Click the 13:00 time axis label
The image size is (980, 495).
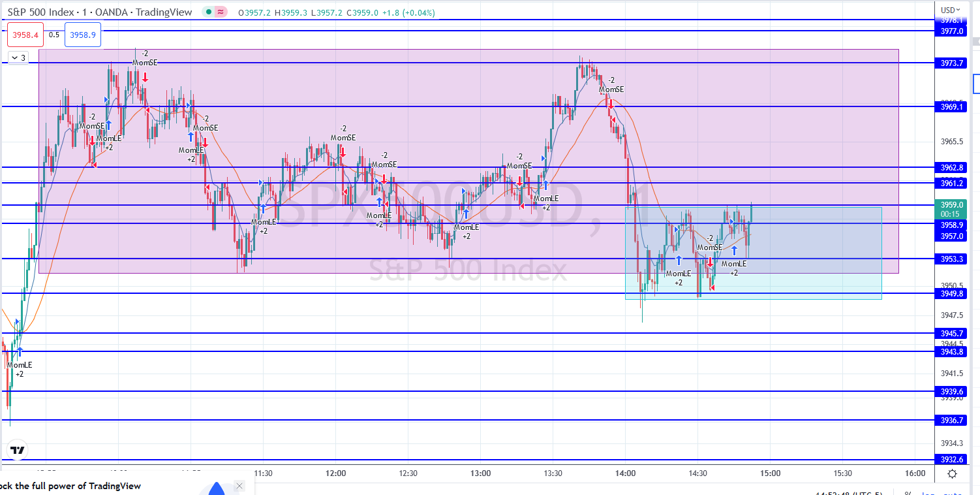(480, 473)
